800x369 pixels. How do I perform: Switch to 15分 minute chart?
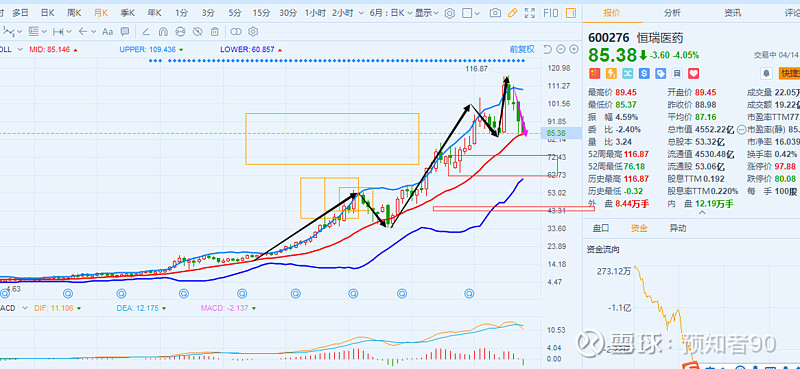[x=261, y=13]
